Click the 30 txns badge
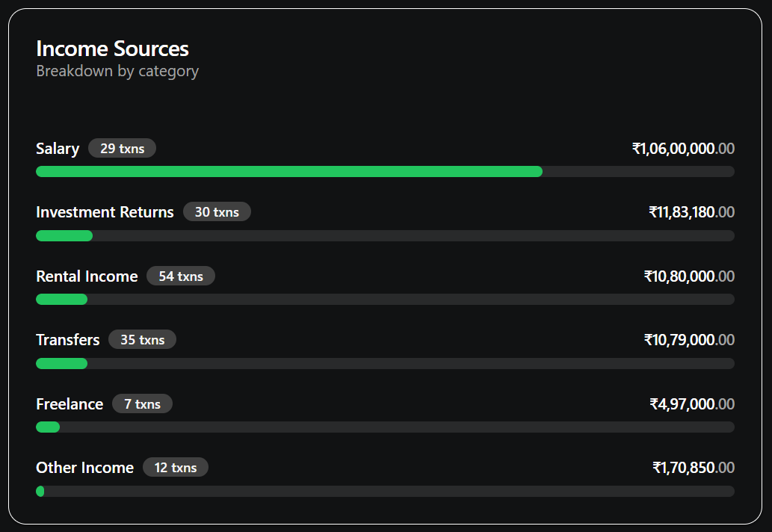The height and width of the screenshot is (532, 772). pos(217,212)
